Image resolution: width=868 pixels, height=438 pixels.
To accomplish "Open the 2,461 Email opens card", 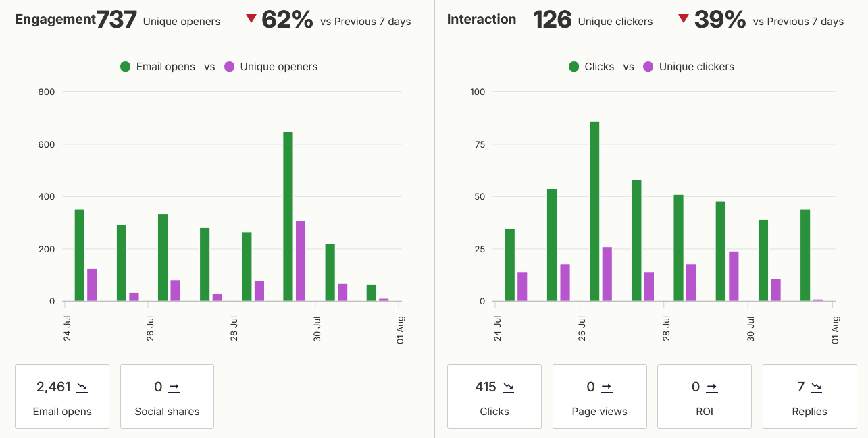I will coord(62,396).
